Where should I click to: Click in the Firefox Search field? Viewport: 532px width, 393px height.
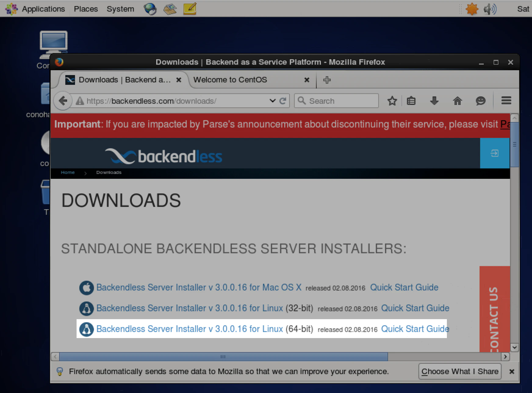click(x=336, y=101)
